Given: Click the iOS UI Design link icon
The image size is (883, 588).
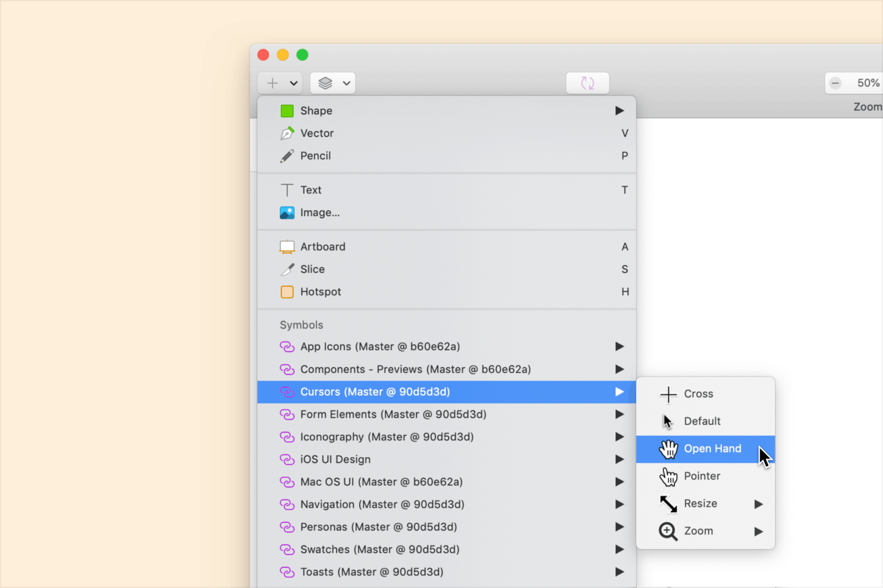Looking at the screenshot, I should 287,459.
